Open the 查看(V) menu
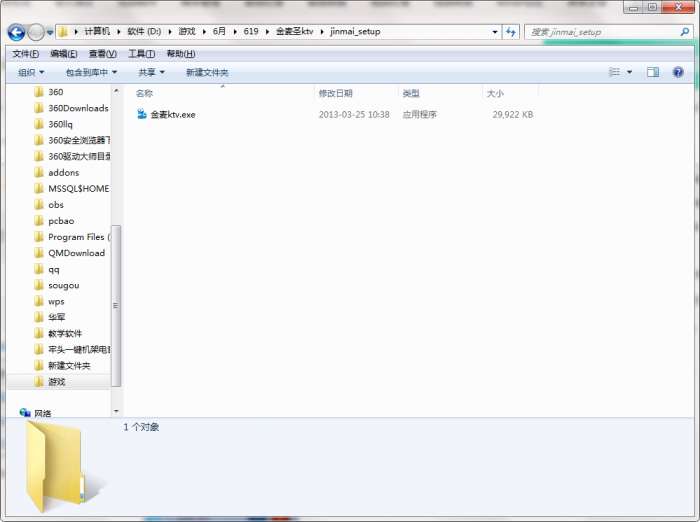The image size is (700, 522). pyautogui.click(x=103, y=54)
